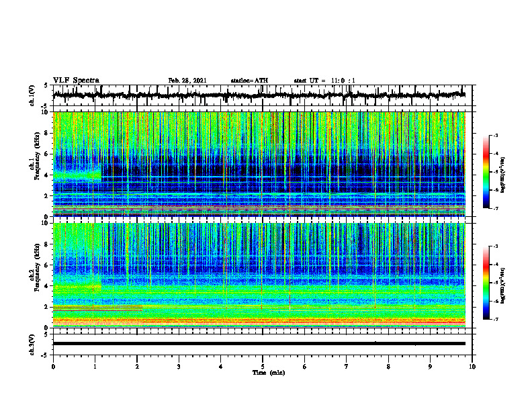Click time axis tick label "8"
Screen dimensions: 532x411
point(388,367)
